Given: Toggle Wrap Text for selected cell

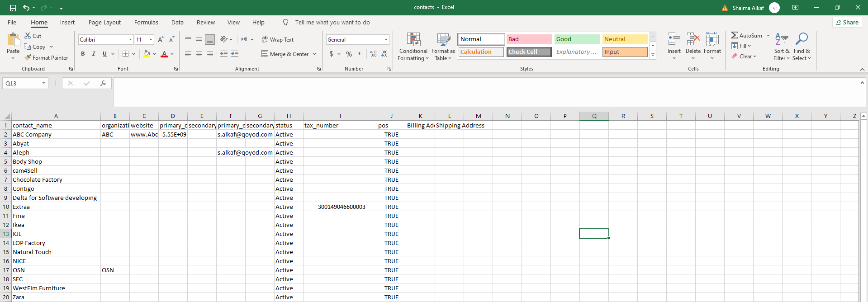Looking at the screenshot, I should (x=278, y=40).
